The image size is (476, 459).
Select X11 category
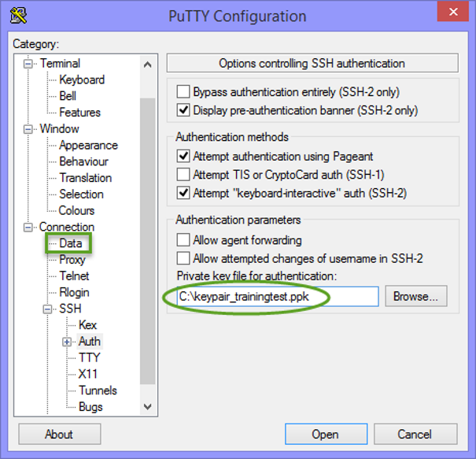click(x=88, y=374)
